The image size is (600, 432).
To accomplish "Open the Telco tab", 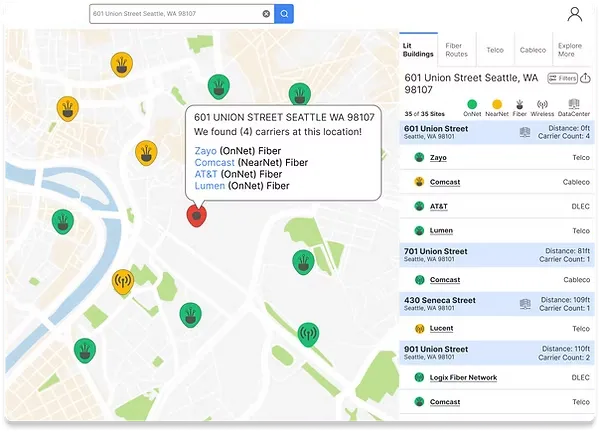I will point(495,50).
